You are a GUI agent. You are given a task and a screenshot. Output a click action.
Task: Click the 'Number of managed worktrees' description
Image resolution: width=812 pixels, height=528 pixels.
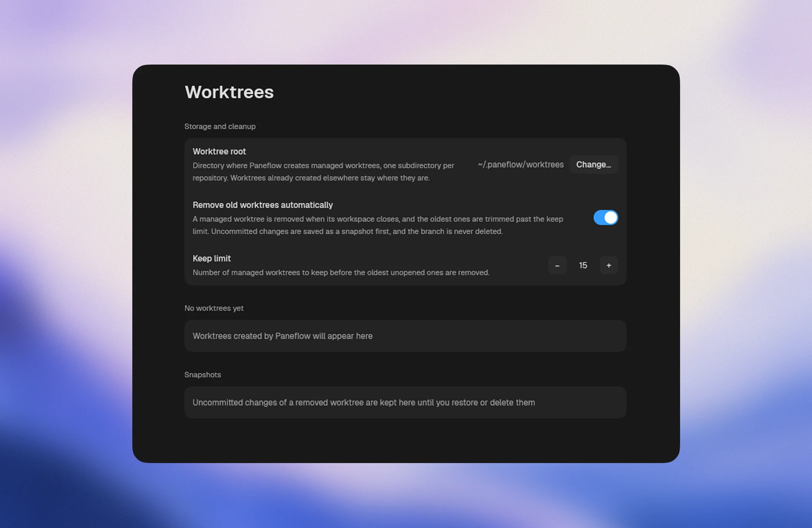coord(341,273)
